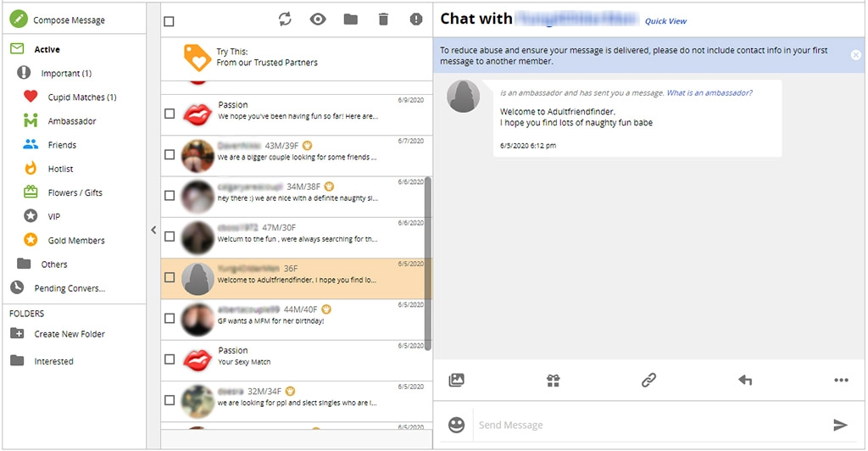Screen dimensions: 868x451
Task: Move selected messages to folder icon
Action: click(x=350, y=19)
